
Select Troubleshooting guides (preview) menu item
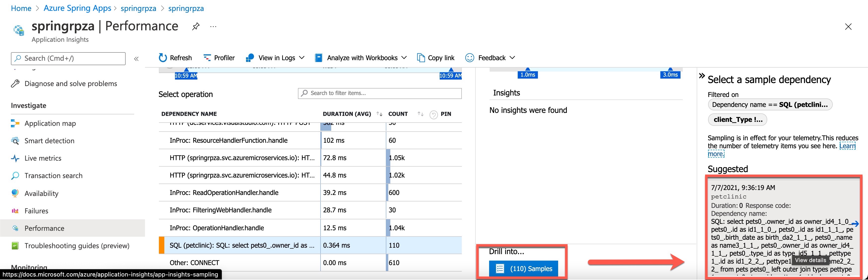tap(77, 246)
